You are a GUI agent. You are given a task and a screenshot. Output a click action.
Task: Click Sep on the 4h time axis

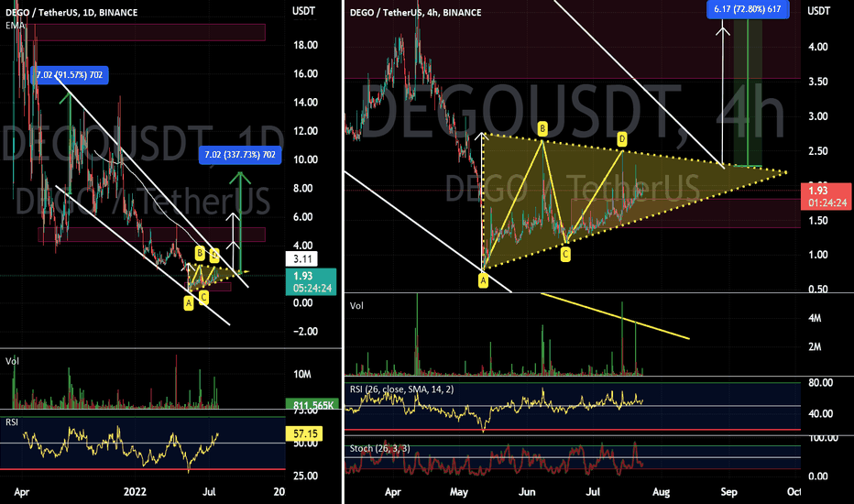pyautogui.click(x=728, y=491)
